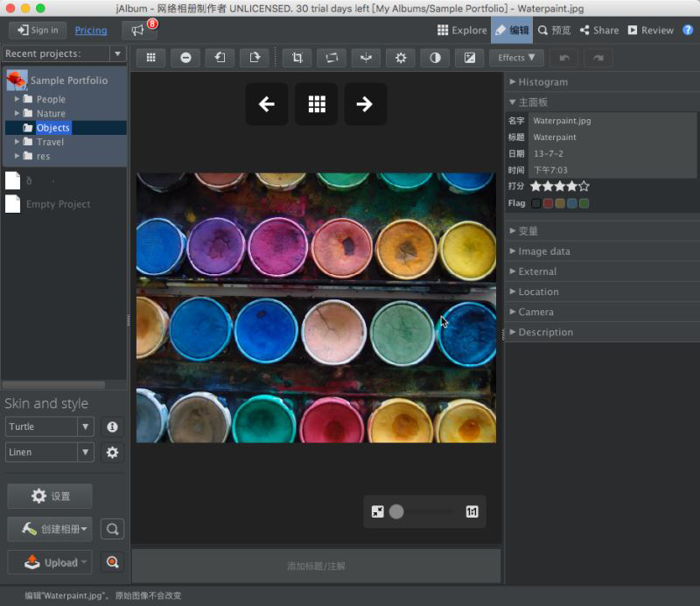Set the rating to five stars
Screen dimensions: 700x606
point(584,187)
